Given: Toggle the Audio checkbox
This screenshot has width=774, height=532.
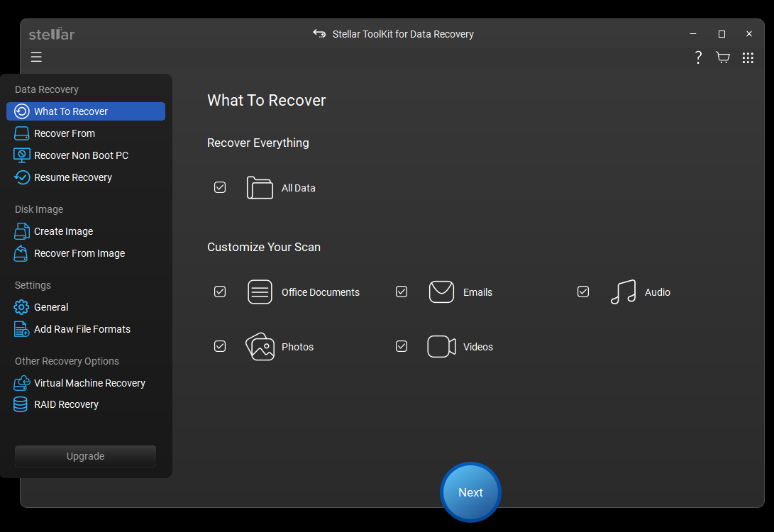Looking at the screenshot, I should coord(583,292).
